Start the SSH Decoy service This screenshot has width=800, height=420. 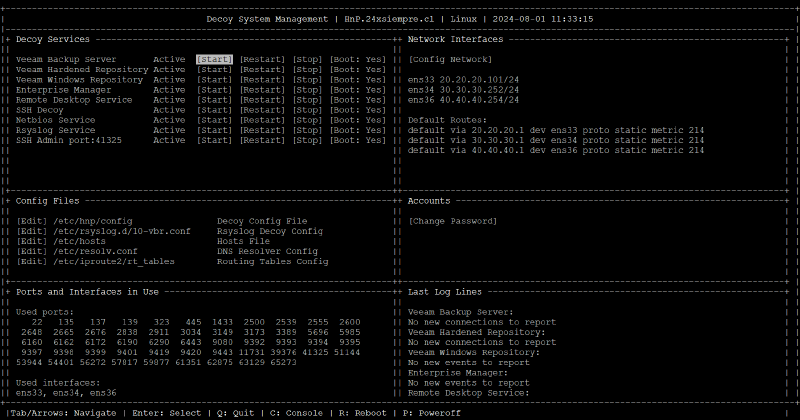pos(214,110)
